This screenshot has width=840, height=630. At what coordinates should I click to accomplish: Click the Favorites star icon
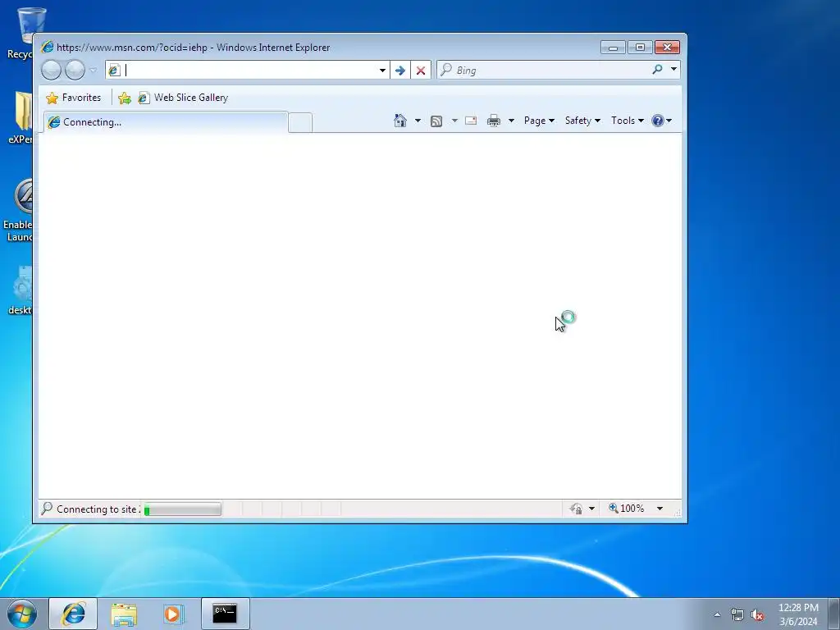tap(52, 98)
